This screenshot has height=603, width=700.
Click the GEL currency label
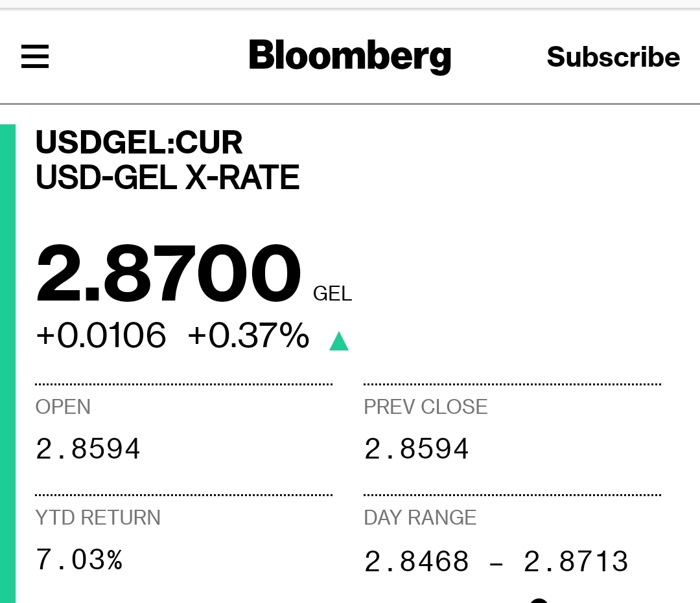point(332,294)
